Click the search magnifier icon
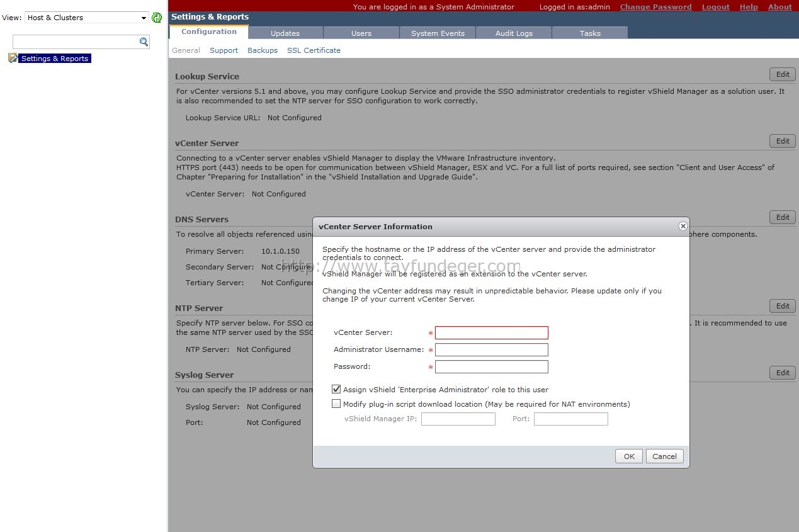Image resolution: width=799 pixels, height=532 pixels. pyautogui.click(x=144, y=42)
